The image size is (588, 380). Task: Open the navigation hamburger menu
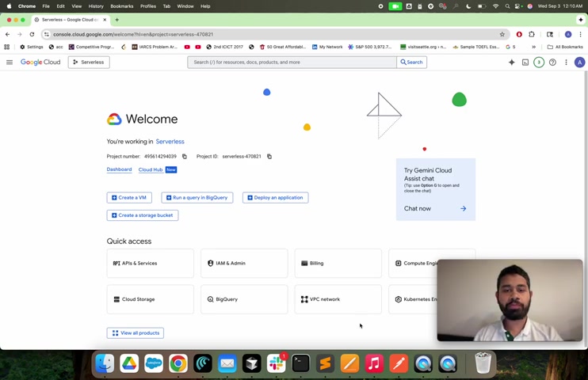[x=10, y=63]
